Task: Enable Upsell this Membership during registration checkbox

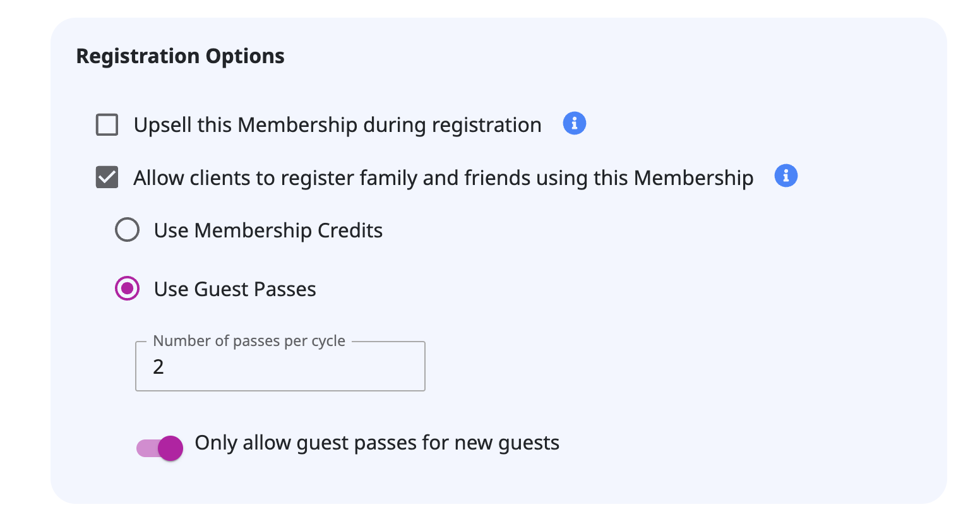Action: [x=107, y=124]
